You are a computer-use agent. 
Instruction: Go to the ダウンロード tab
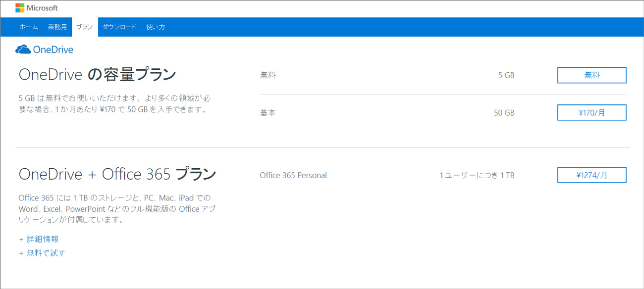pos(119,27)
